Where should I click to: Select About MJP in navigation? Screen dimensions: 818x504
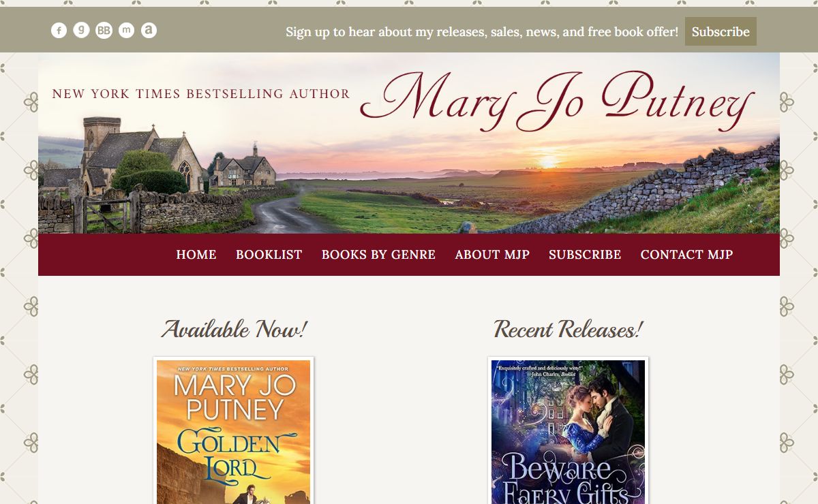pos(492,255)
